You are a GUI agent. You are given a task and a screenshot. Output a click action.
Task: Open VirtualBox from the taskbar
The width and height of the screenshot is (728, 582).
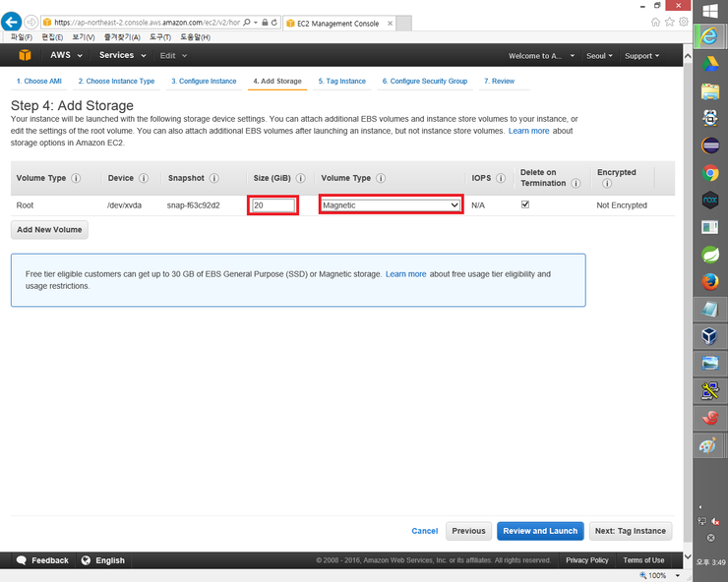(x=710, y=336)
